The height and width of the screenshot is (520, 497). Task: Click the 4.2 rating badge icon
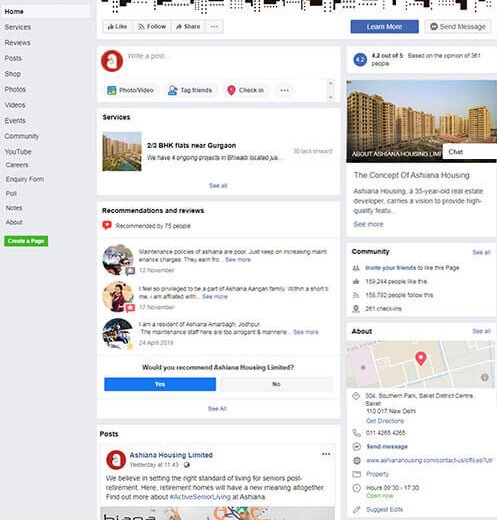(360, 60)
